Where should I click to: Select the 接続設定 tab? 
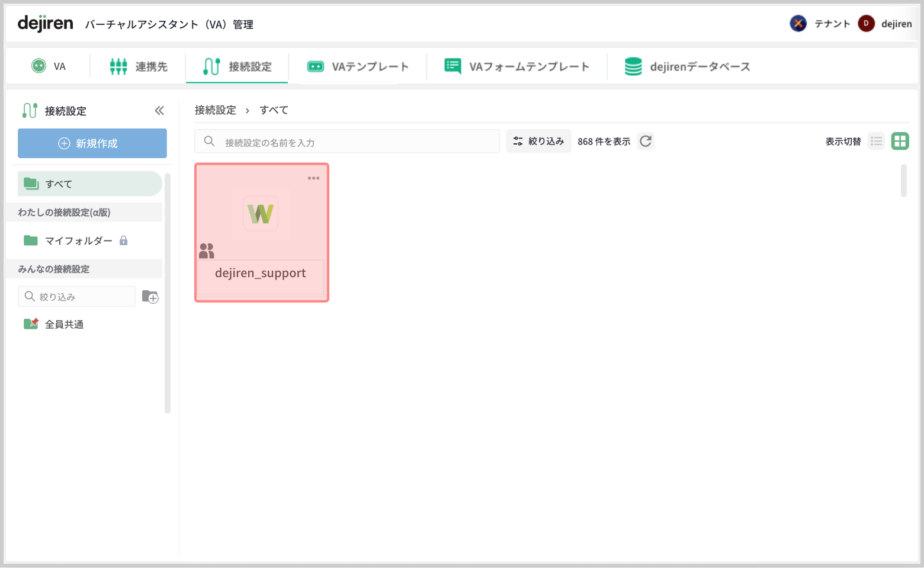pos(237,66)
